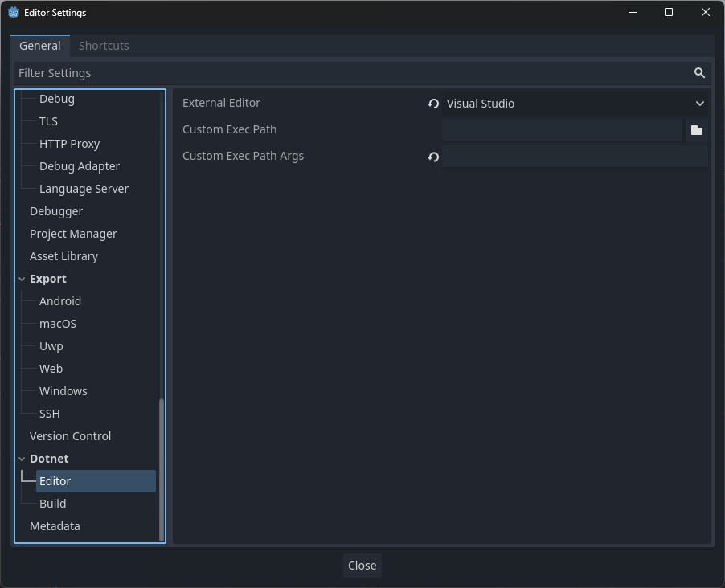Image resolution: width=725 pixels, height=588 pixels.
Task: Reset Custom Exec Path Args value
Action: (433, 157)
